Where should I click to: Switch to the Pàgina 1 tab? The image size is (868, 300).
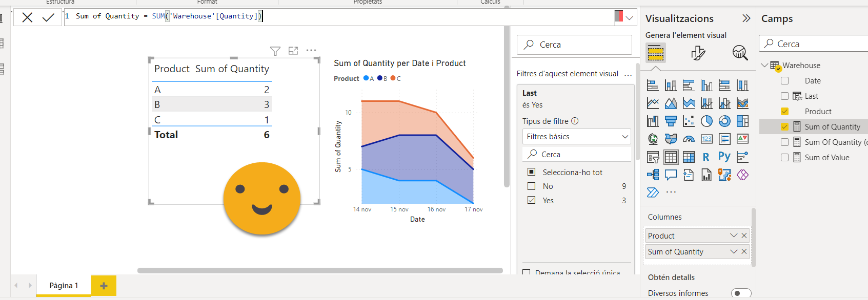[64, 286]
